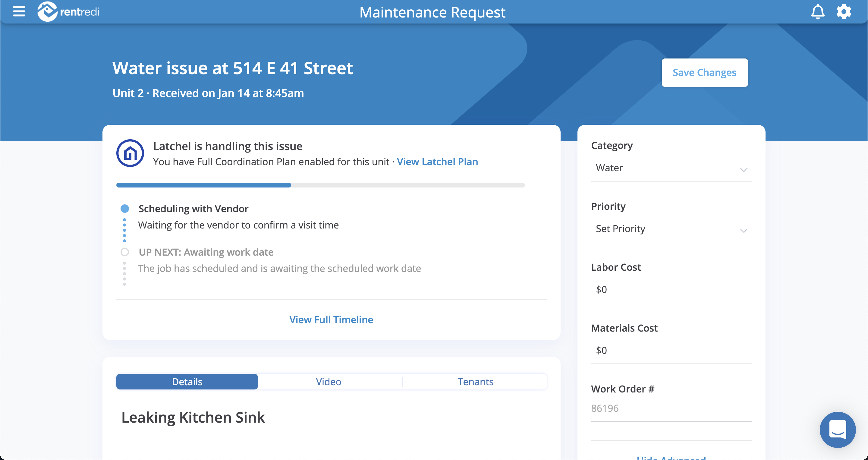
Task: Click the 'Scheduling with Vendor' heading
Action: (193, 209)
